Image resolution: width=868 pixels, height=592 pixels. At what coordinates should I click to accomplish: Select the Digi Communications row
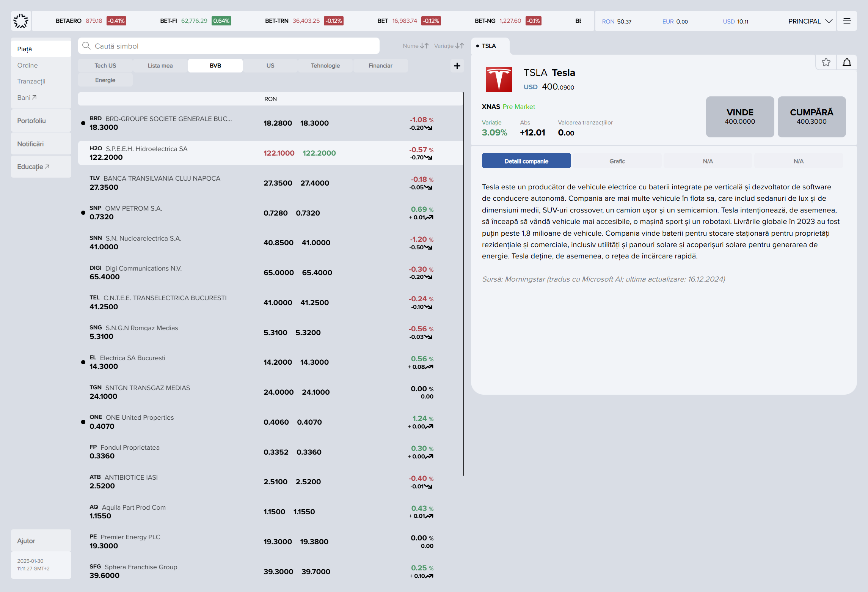pyautogui.click(x=270, y=272)
